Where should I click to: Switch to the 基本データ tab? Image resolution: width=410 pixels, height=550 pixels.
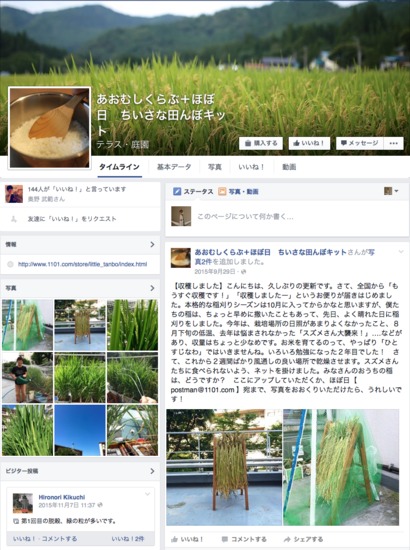click(174, 167)
